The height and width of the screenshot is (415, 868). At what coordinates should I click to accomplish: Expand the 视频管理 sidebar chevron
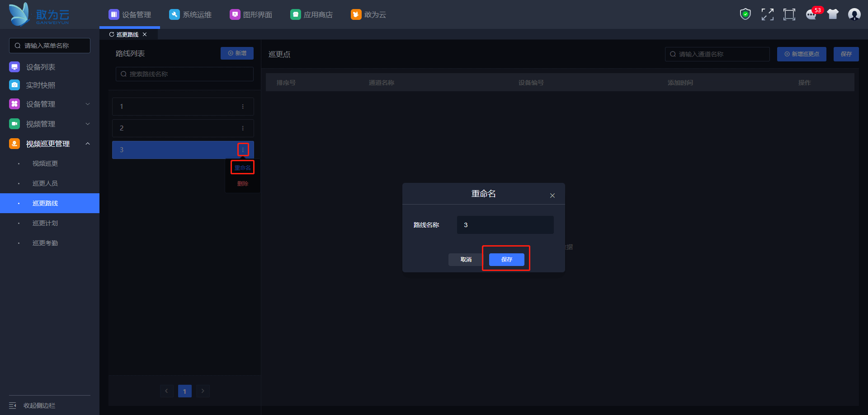tap(88, 124)
